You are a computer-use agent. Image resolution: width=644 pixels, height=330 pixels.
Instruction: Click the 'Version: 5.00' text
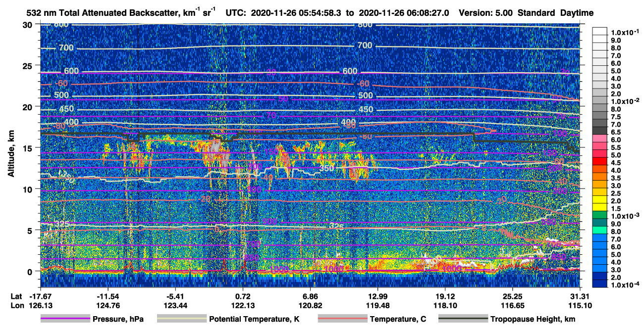coord(486,13)
